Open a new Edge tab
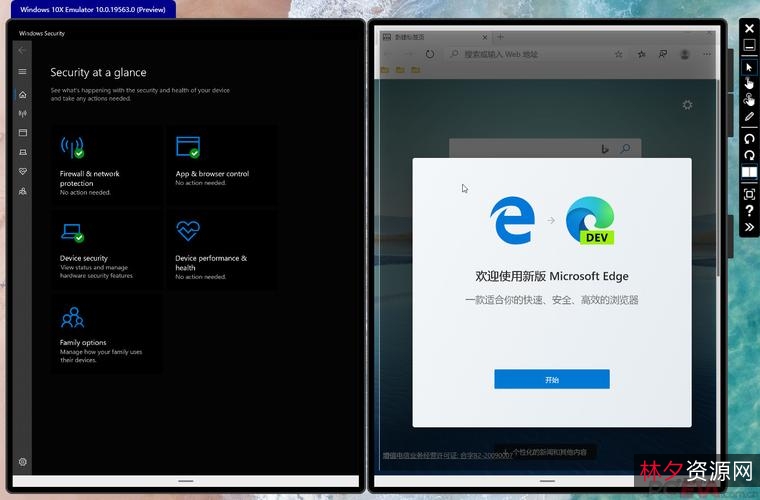The image size is (760, 500). [x=500, y=37]
